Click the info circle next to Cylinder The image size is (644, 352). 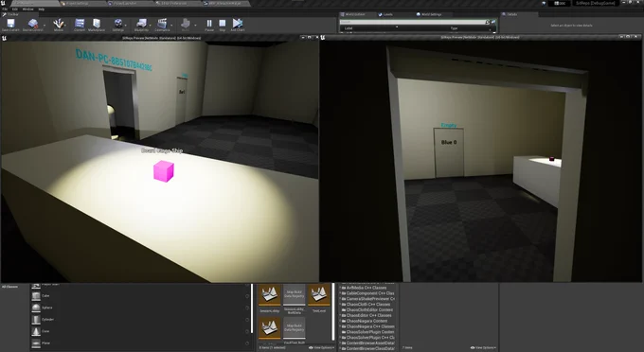coord(247,320)
